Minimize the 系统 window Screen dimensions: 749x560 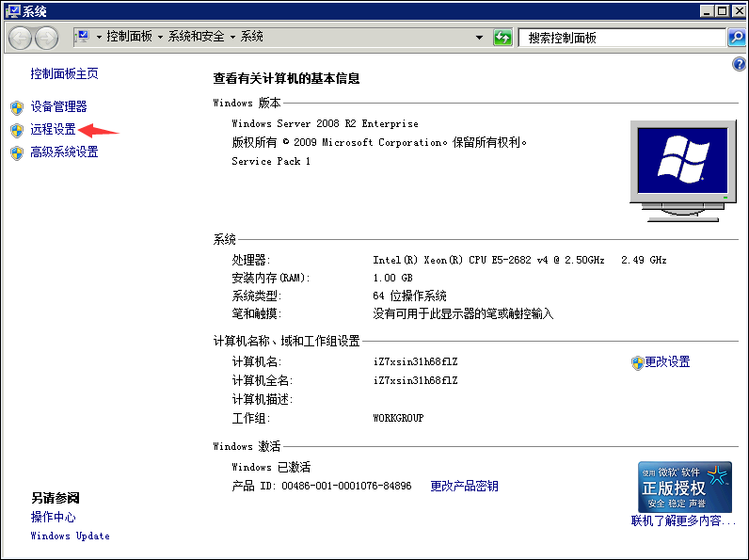pos(708,10)
